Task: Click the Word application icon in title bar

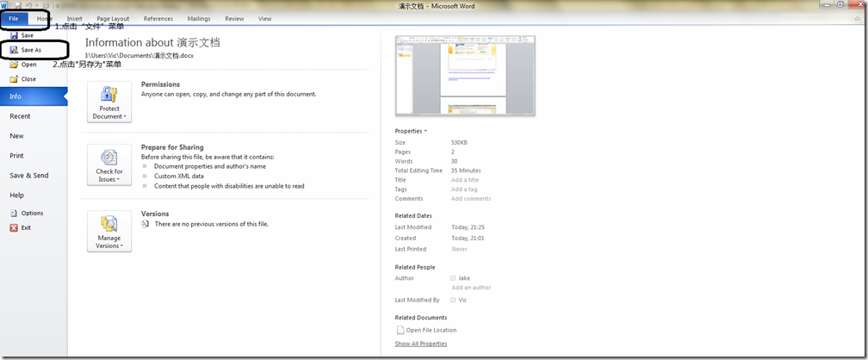Action: (x=3, y=5)
